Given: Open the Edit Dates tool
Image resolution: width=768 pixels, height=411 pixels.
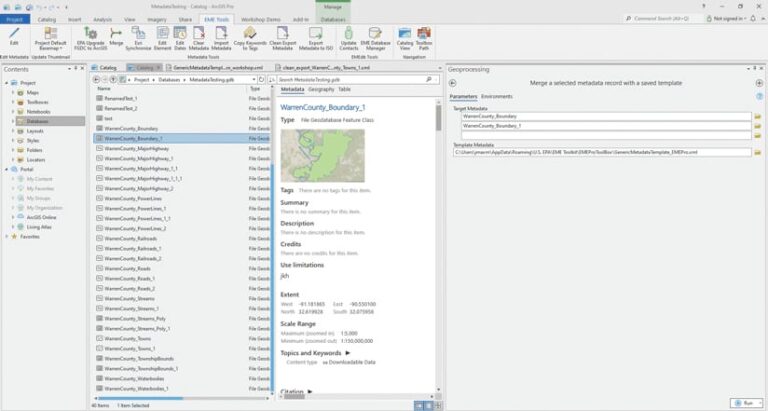Looking at the screenshot, I should 180,38.
